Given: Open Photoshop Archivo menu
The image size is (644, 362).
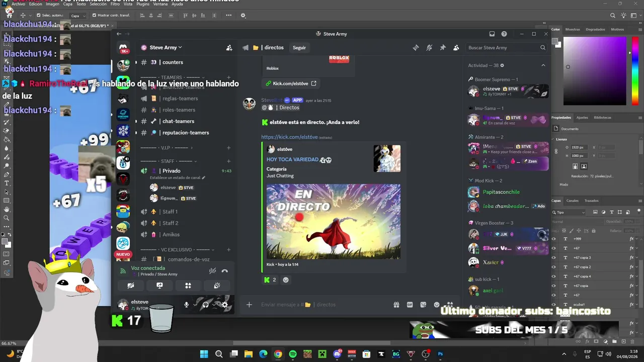Looking at the screenshot, I should 18,4.
